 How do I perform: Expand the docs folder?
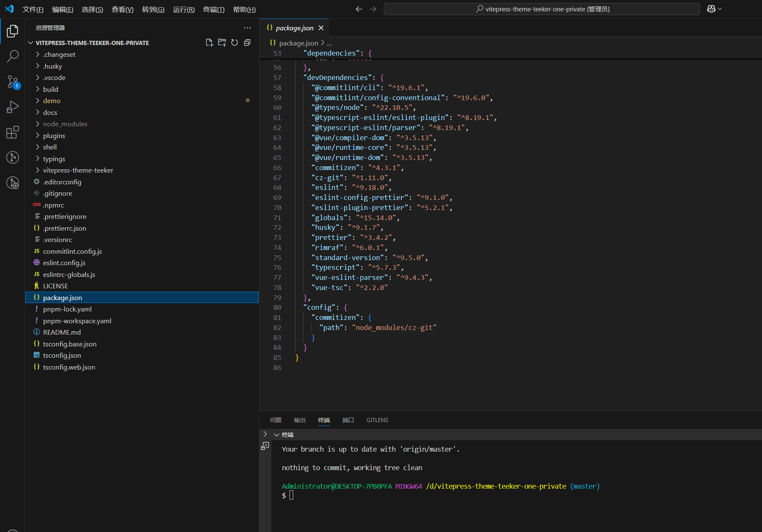click(50, 112)
